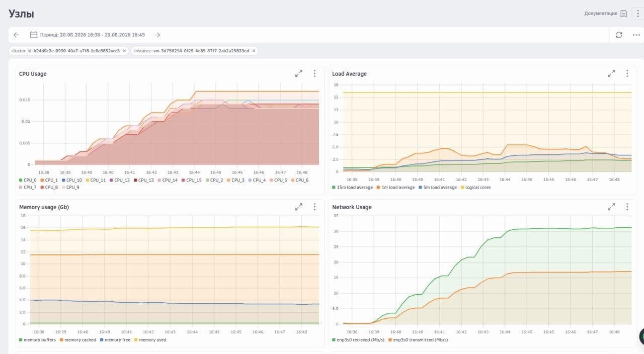Open the Memory usage chart options menu
Viewport: 644px width, 354px height.
(x=314, y=207)
